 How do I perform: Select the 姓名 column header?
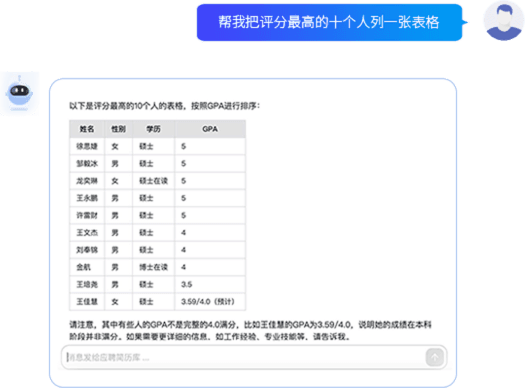click(87, 129)
